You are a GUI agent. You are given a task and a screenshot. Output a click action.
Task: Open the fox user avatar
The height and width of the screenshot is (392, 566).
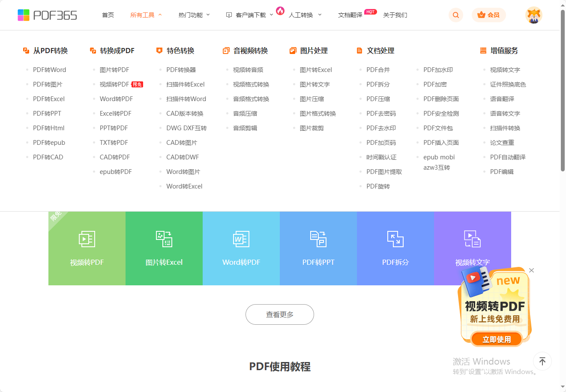coord(533,15)
